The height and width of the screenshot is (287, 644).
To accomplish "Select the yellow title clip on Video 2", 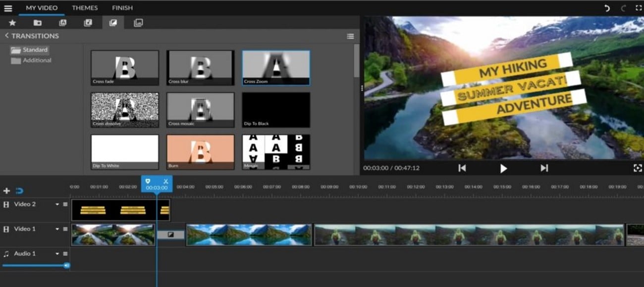I will tap(121, 210).
